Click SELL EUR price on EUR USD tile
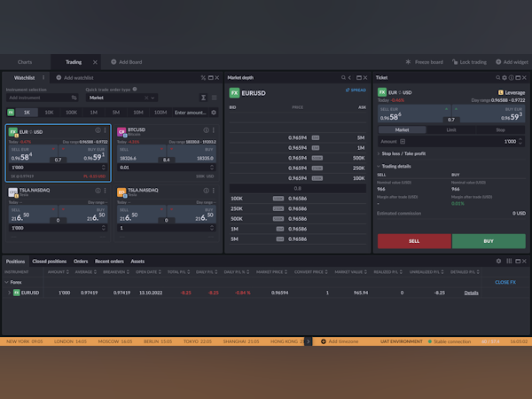Image resolution: width=532 pixels, height=399 pixels. click(33, 154)
